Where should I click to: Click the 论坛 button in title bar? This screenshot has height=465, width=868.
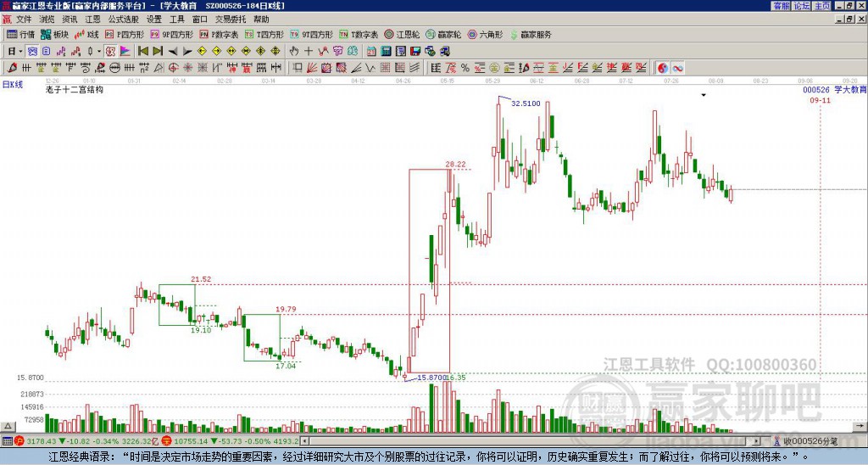pyautogui.click(x=802, y=6)
